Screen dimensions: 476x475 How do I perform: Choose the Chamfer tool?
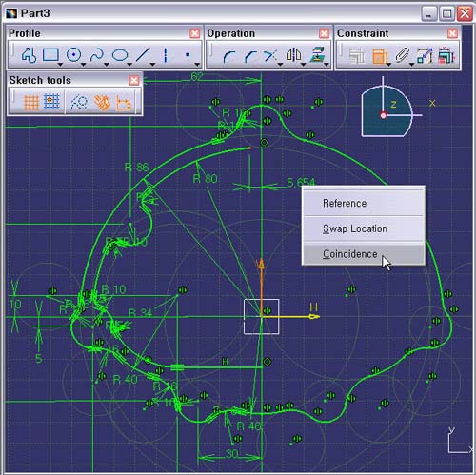tap(250, 56)
